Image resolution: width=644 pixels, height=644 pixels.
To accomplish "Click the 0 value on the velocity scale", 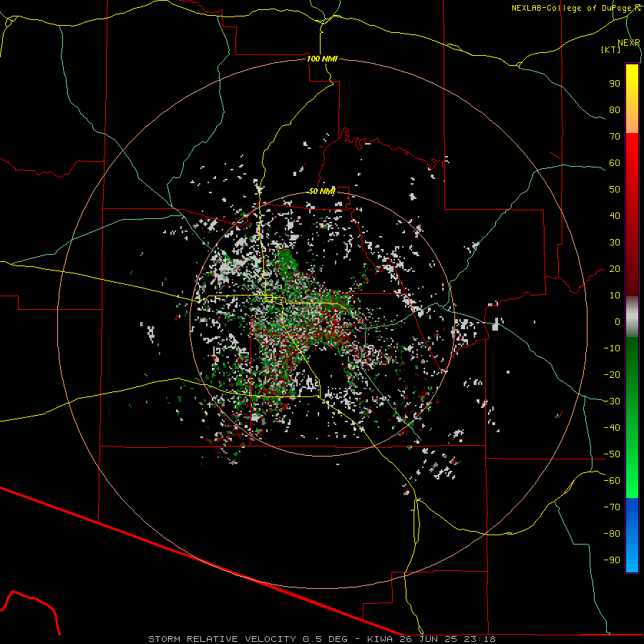I will tap(618, 321).
